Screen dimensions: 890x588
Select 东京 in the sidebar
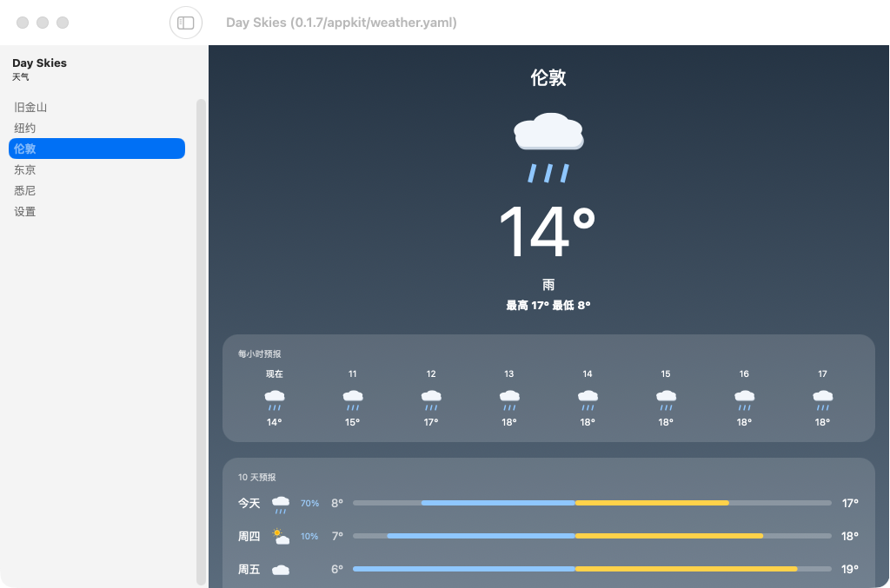tap(96, 169)
